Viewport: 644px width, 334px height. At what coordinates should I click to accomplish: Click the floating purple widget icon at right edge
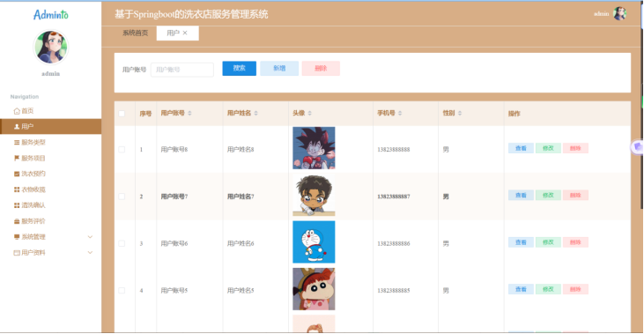point(638,147)
